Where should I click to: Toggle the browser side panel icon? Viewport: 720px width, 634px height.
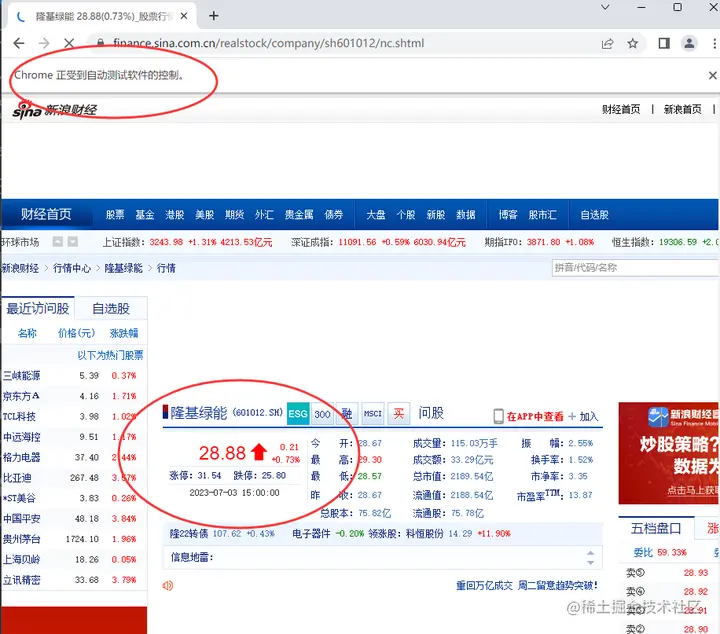pyautogui.click(x=664, y=43)
